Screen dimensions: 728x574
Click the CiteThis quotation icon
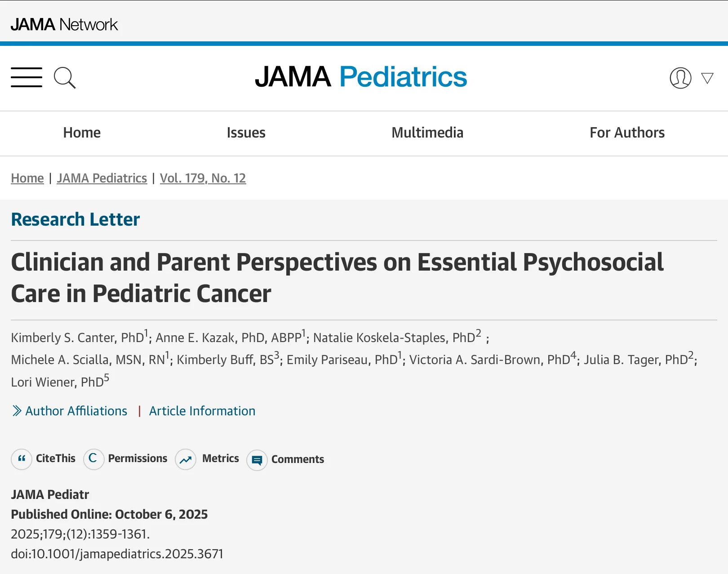[x=22, y=459]
